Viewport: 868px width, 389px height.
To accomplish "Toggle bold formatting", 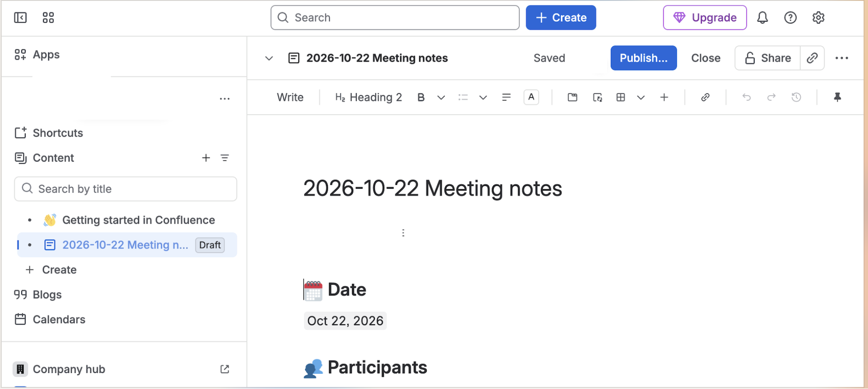I will [x=421, y=97].
